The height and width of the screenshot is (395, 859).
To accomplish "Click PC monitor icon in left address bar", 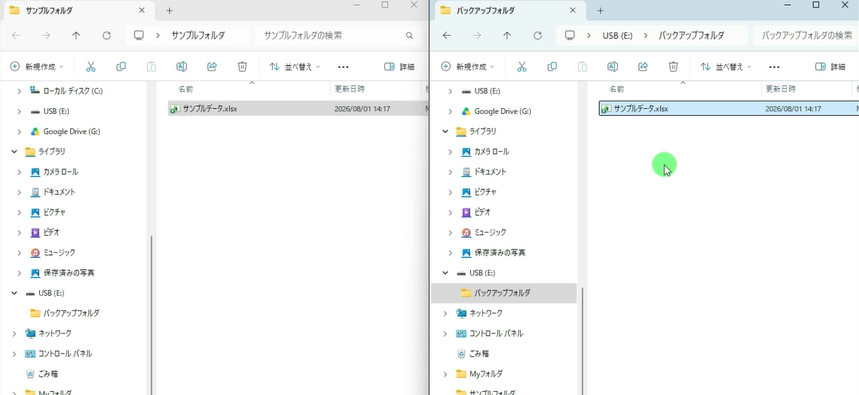I will pyautogui.click(x=139, y=36).
